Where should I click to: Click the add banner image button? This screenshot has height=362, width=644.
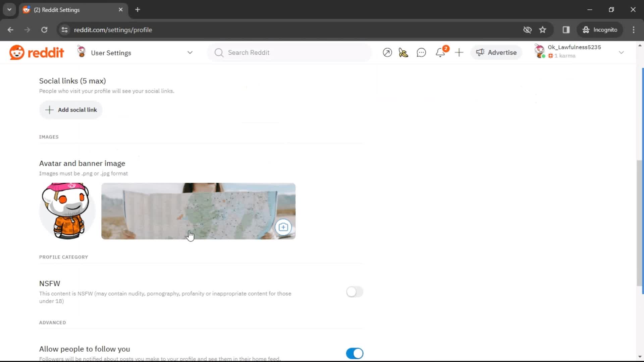pyautogui.click(x=284, y=227)
